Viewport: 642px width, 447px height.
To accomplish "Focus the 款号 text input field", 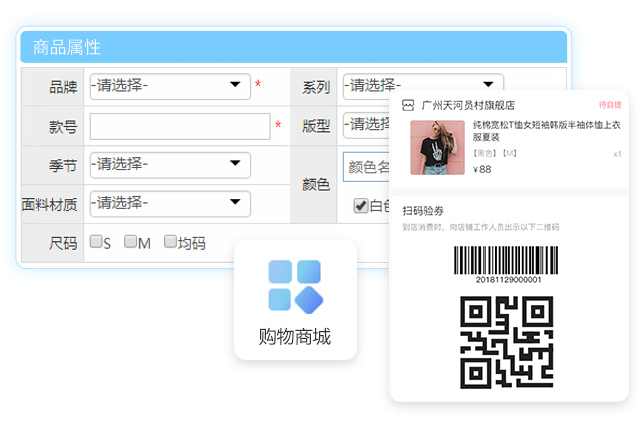I will click(179, 126).
